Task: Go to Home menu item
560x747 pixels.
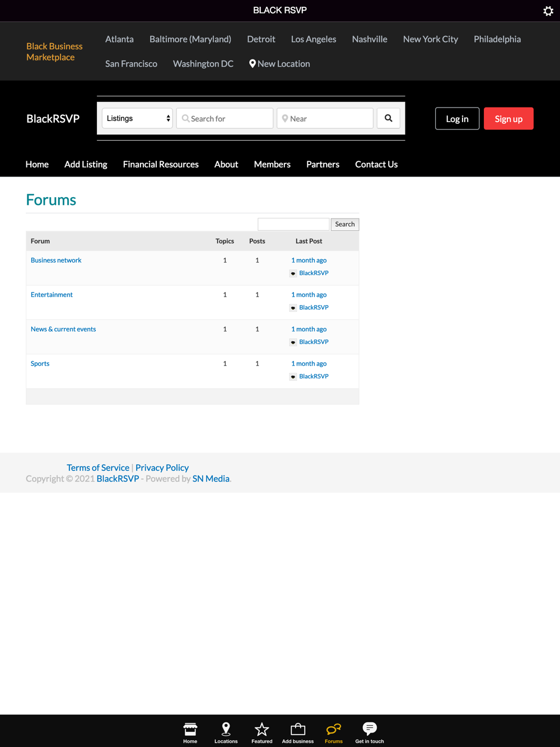Action: pyautogui.click(x=37, y=164)
